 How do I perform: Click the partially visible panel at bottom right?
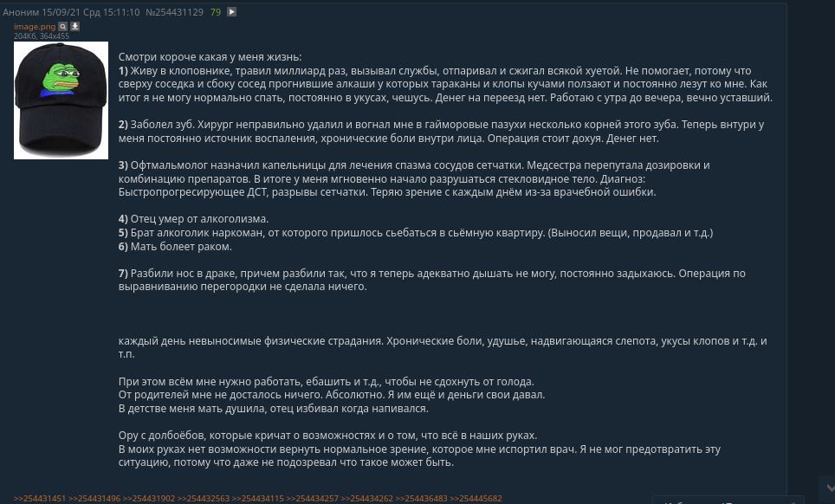(728, 501)
